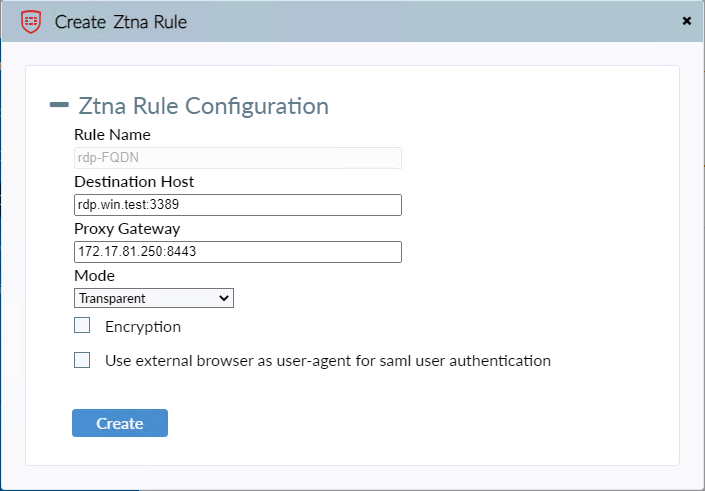
Task: Click the Rule Name label
Action: tap(112, 135)
